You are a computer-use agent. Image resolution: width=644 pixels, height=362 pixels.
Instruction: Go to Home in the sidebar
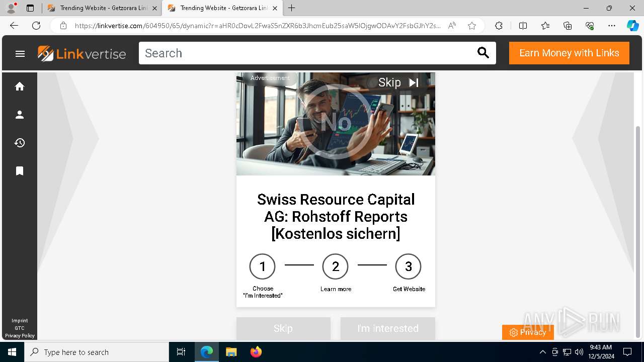[x=20, y=86]
